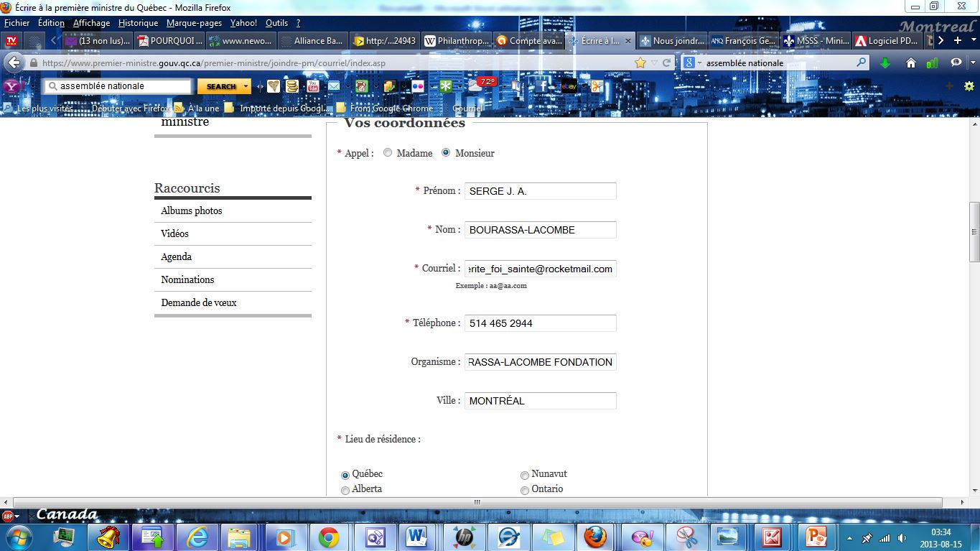Choose Alberta as place of residence

[x=345, y=490]
